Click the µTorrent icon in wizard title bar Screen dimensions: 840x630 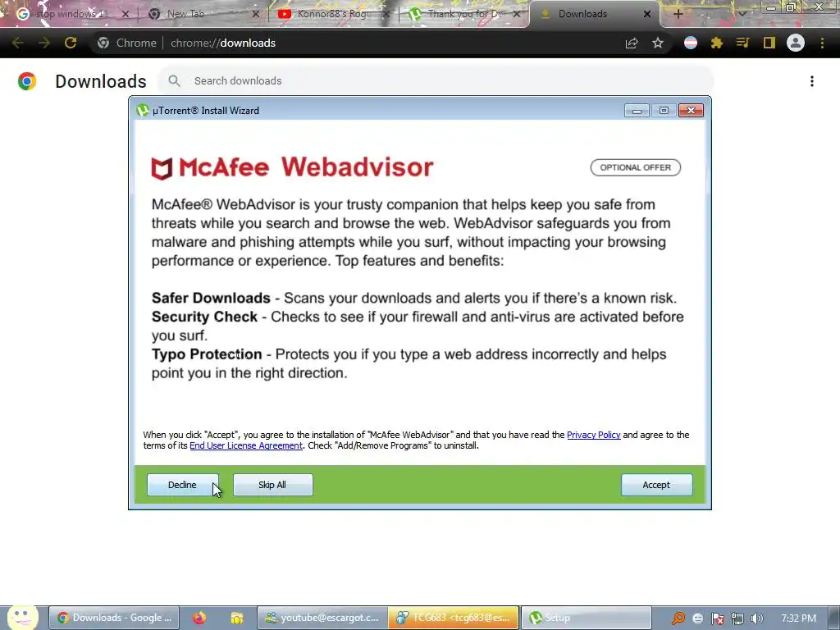pos(143,111)
